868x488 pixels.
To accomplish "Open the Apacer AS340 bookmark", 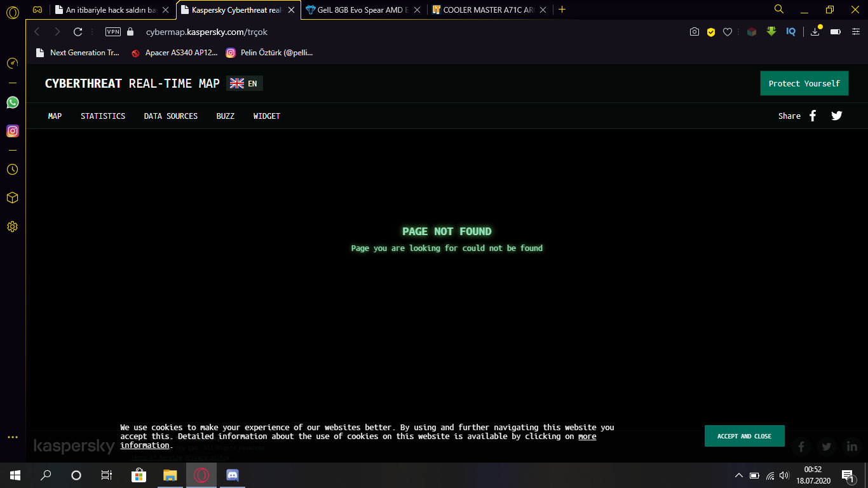I will (x=174, y=53).
